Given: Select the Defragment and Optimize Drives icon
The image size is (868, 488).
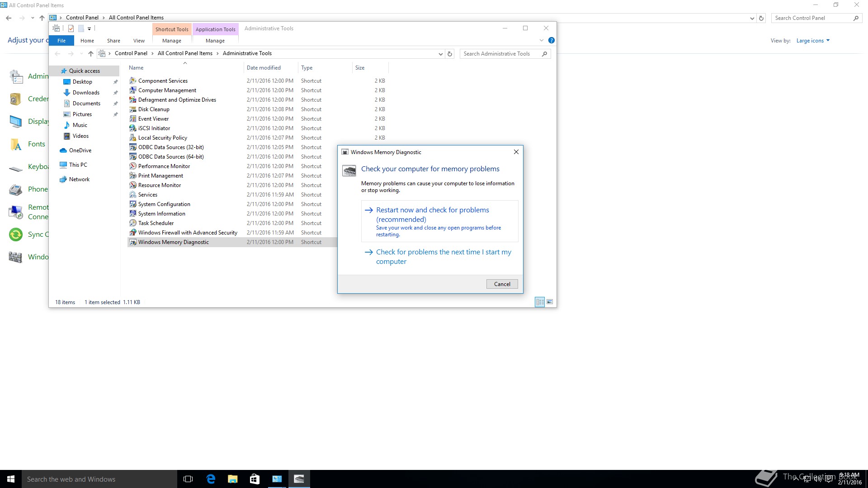Looking at the screenshot, I should click(132, 99).
